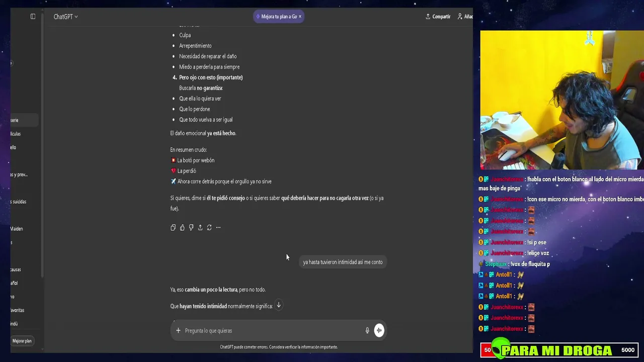This screenshot has height=362, width=644.
Task: Click the plus attach icon in the prompt box
Action: [x=178, y=330]
